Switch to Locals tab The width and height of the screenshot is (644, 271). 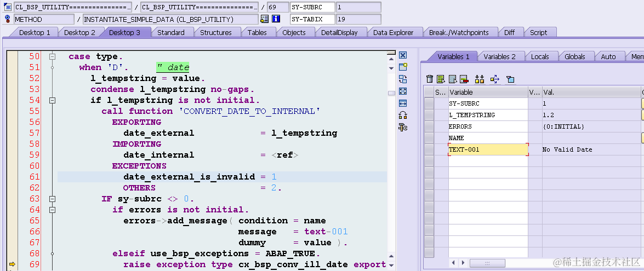point(540,56)
